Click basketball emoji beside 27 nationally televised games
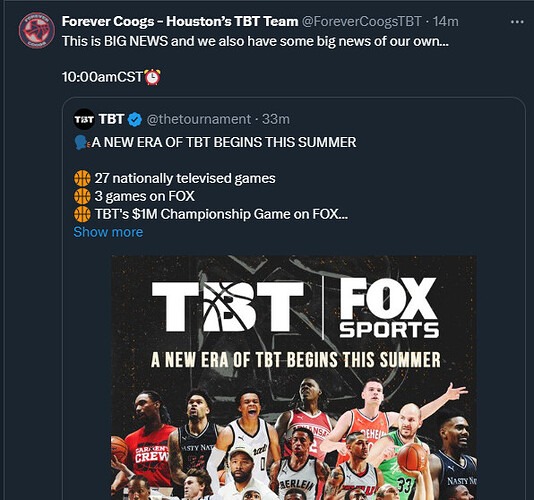 point(82,178)
